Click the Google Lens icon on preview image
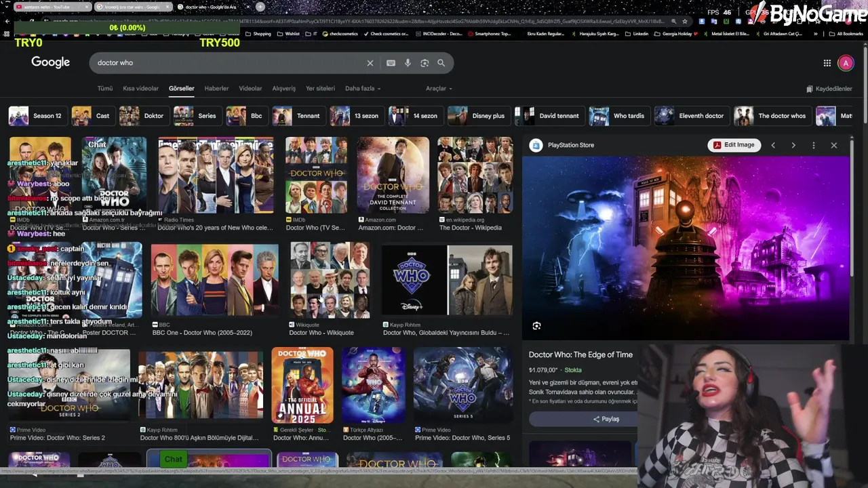The height and width of the screenshot is (488, 868). pyautogui.click(x=536, y=326)
